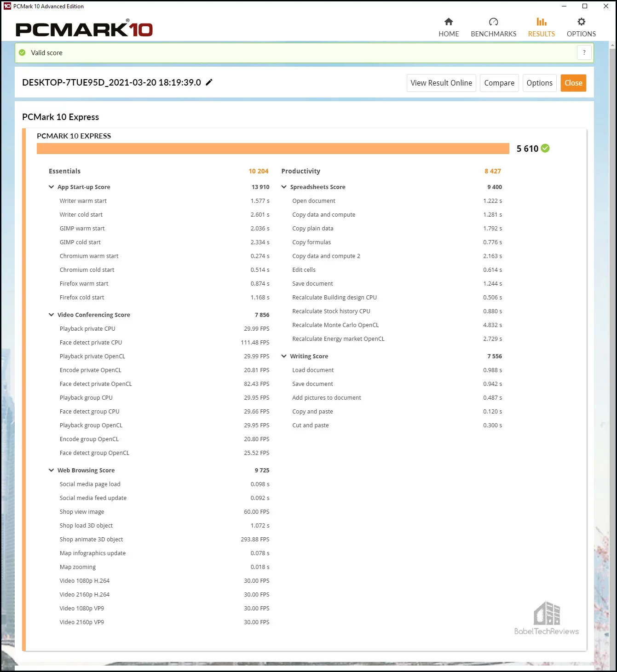Click the 'Writer warm start' row

tap(164, 201)
